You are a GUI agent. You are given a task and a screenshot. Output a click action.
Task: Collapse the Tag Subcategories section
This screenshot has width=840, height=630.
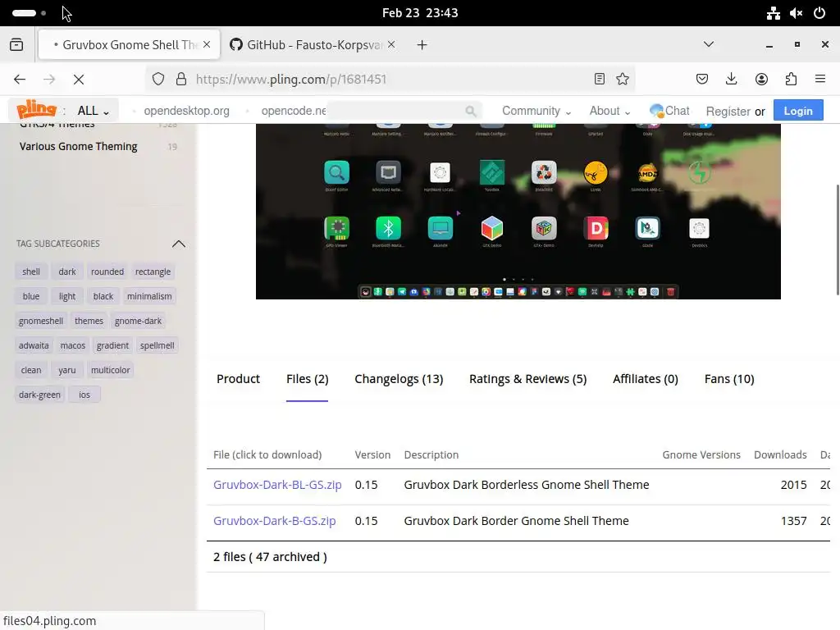[x=179, y=244]
